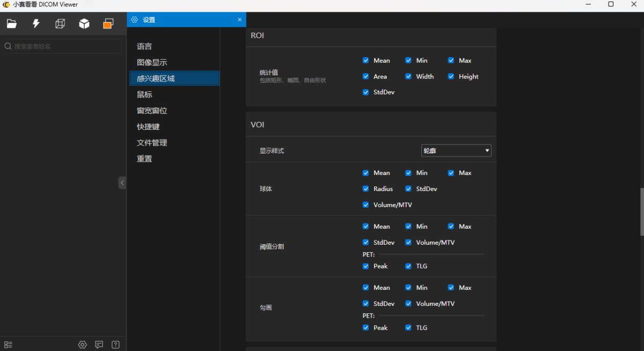Click the orange overlapping squares icon
Viewport: 644px width, 351px height.
click(108, 24)
